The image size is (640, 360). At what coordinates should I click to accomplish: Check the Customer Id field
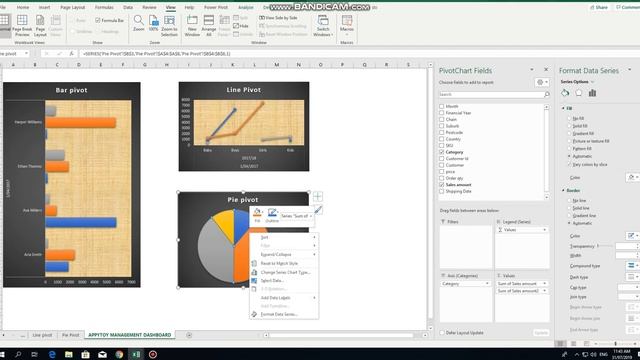click(441, 158)
